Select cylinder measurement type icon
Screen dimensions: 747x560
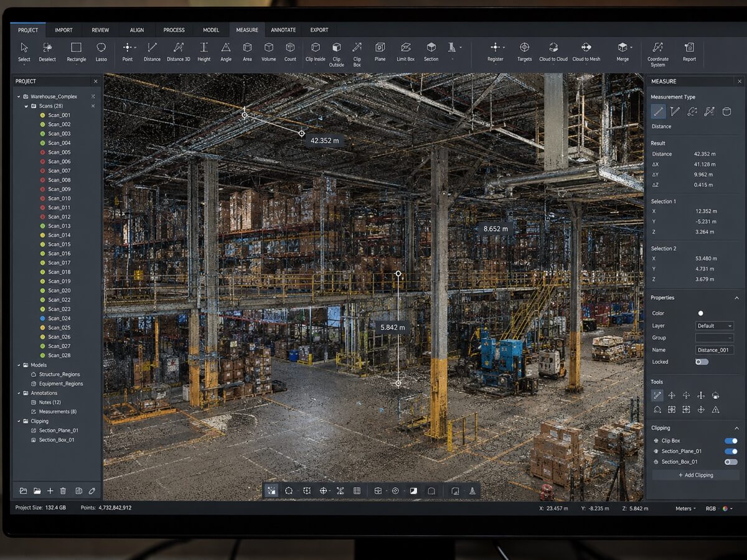pos(726,111)
